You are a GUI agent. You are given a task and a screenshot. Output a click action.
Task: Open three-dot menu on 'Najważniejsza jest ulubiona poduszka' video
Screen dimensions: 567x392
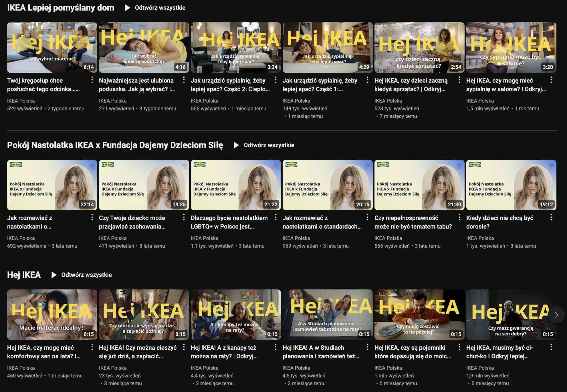184,81
